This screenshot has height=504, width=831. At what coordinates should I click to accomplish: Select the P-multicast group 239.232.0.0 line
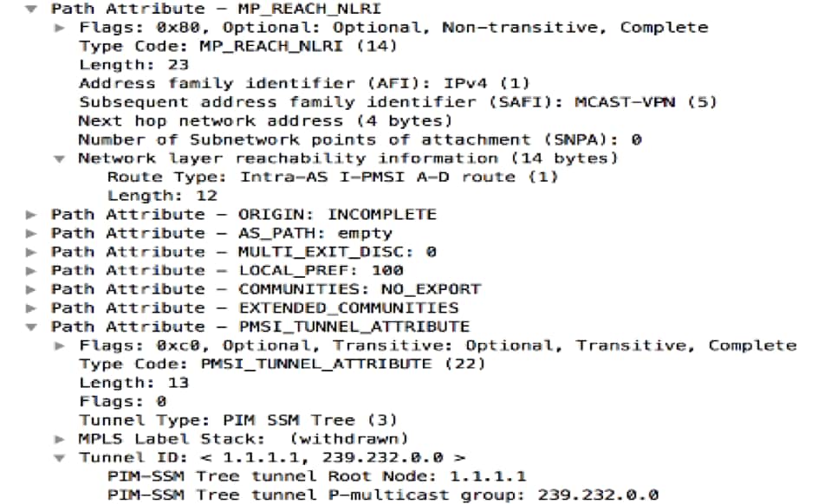click(382, 495)
